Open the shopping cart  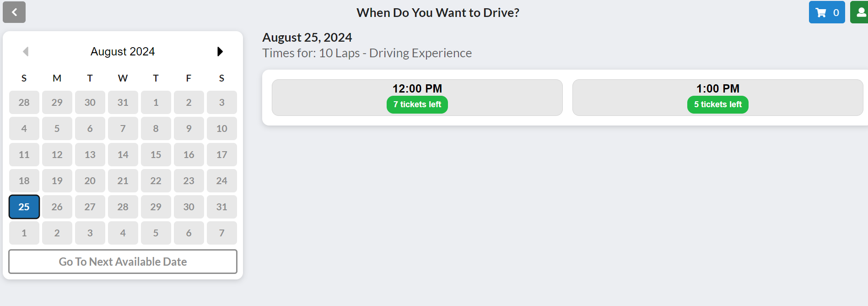pyautogui.click(x=826, y=12)
